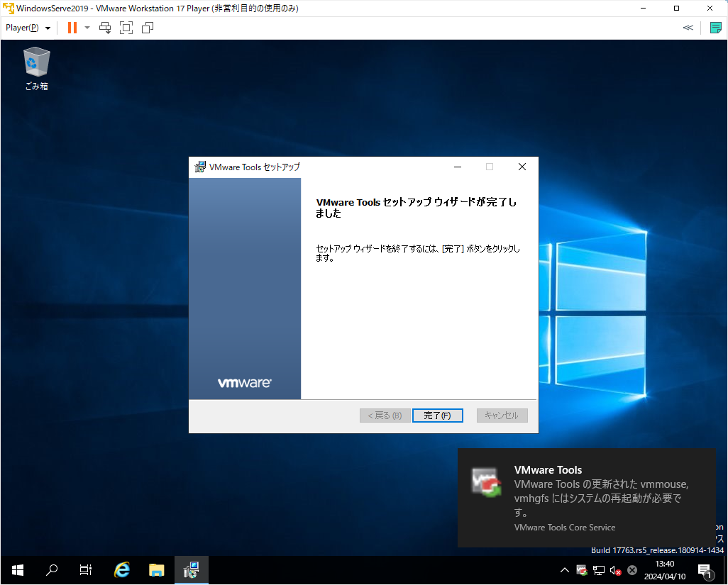
Task: Send Ctrl+Alt+Del to the virtual machine
Action: (x=105, y=28)
